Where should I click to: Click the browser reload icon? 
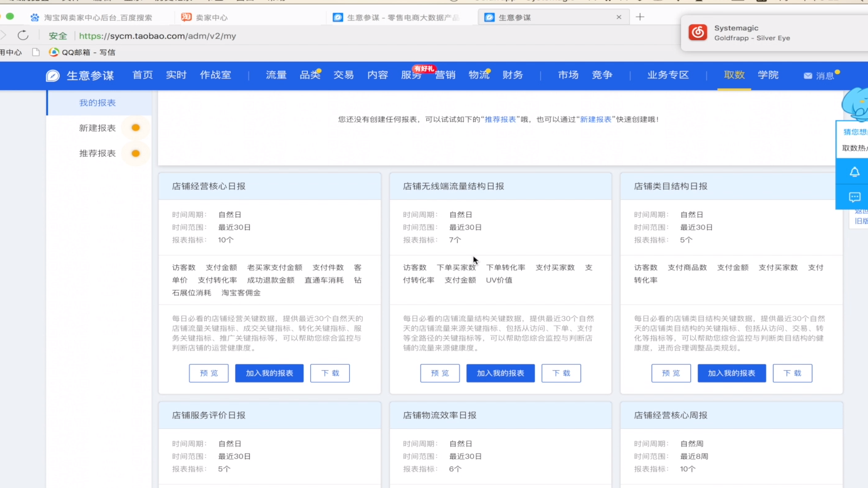click(x=23, y=35)
